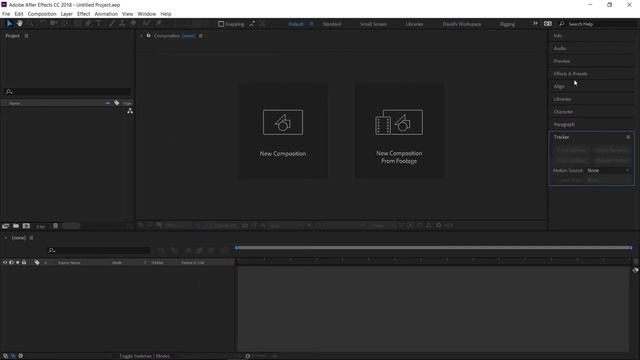The height and width of the screenshot is (360, 640).
Task: Click the sync settings icon beside Search Help
Action: pyautogui.click(x=548, y=24)
